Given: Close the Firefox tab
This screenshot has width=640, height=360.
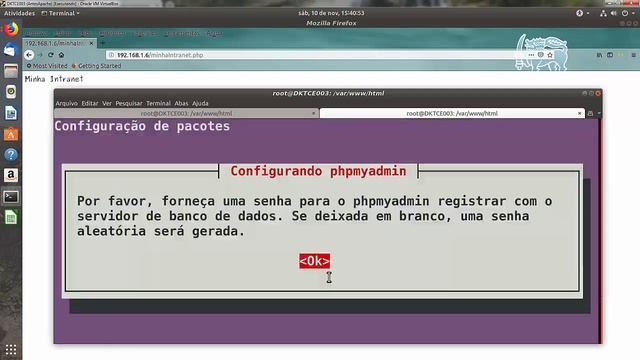Looking at the screenshot, I should tap(91, 43).
